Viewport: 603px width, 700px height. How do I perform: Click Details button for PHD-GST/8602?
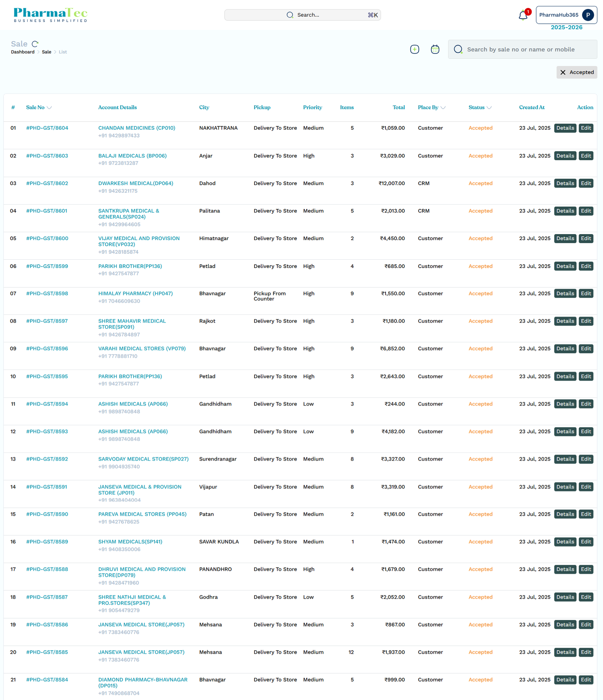tap(565, 183)
